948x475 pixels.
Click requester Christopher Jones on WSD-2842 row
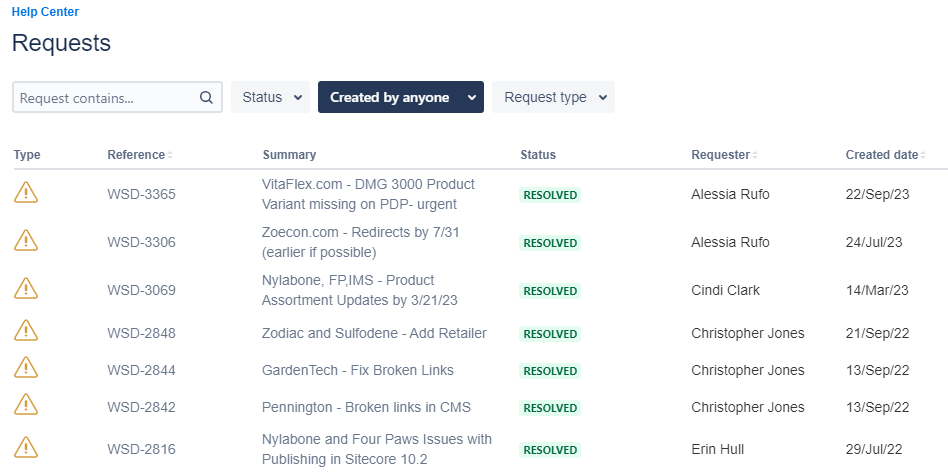coord(748,407)
